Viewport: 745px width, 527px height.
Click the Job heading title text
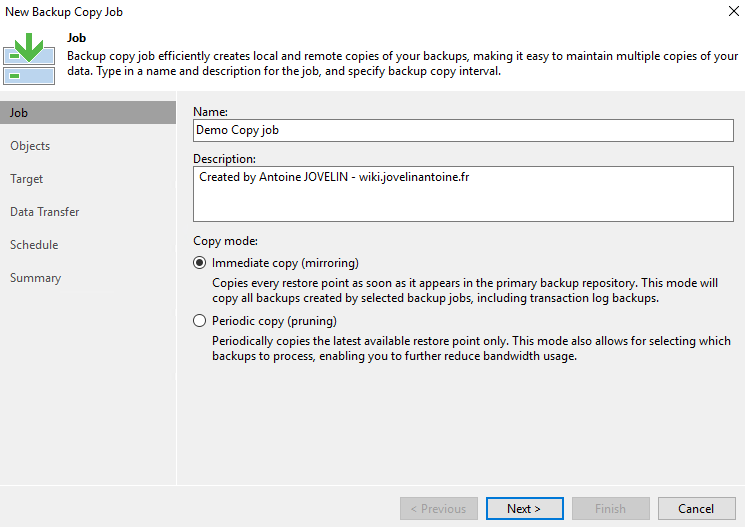76,38
